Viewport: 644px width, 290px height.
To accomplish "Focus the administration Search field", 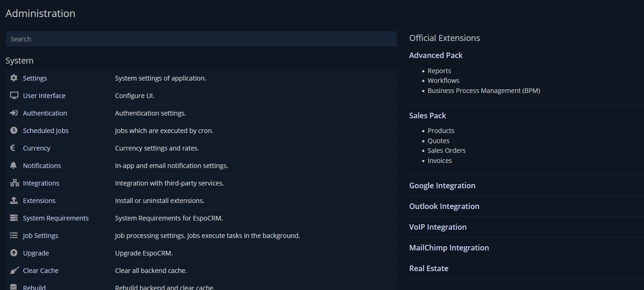I will [x=201, y=39].
